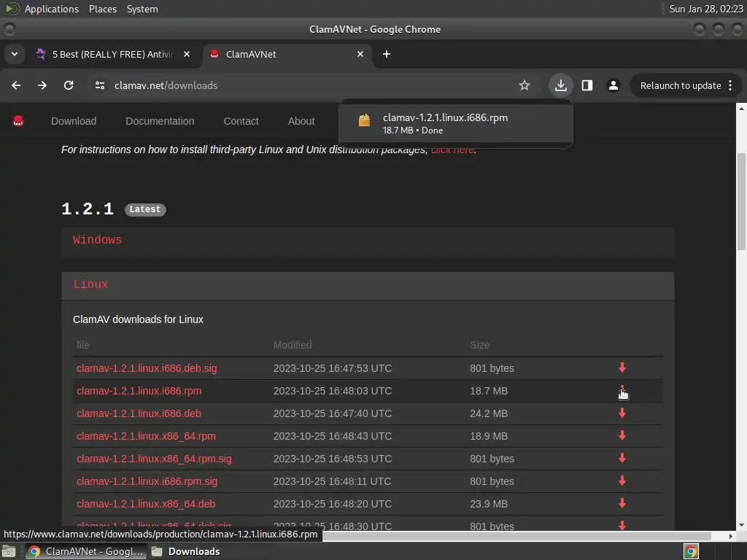747x560 pixels.
Task: Open tab search dropdown arrow
Action: click(15, 54)
